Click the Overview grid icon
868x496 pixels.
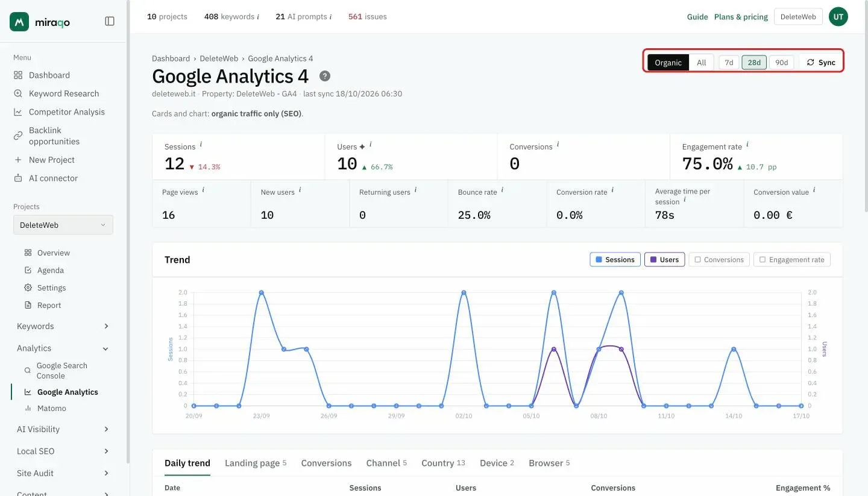(28, 253)
